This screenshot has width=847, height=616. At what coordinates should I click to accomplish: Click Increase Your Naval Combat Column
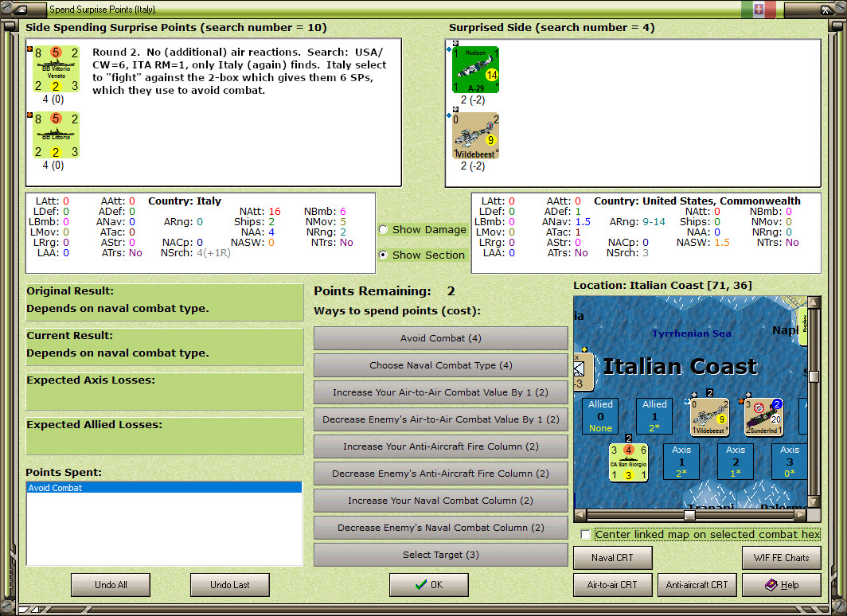pos(441,501)
